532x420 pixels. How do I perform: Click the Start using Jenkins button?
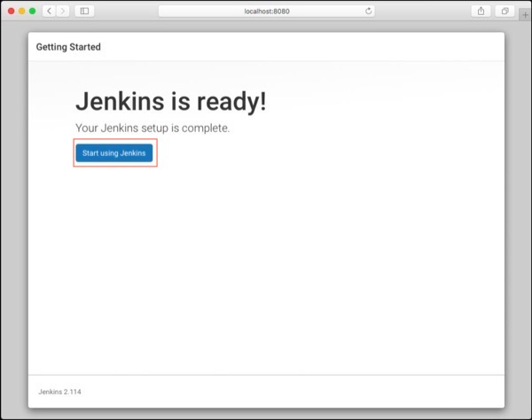pos(114,153)
